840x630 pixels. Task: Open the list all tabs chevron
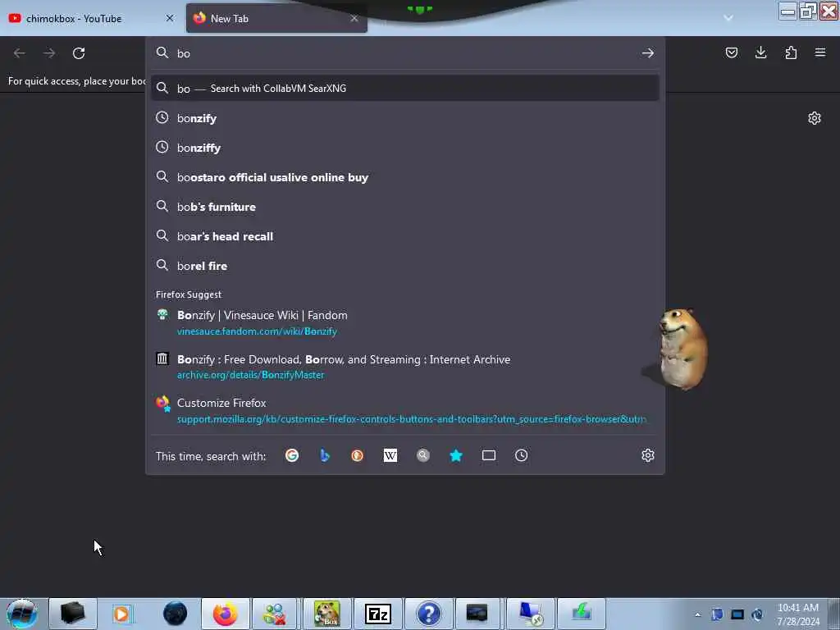click(728, 18)
